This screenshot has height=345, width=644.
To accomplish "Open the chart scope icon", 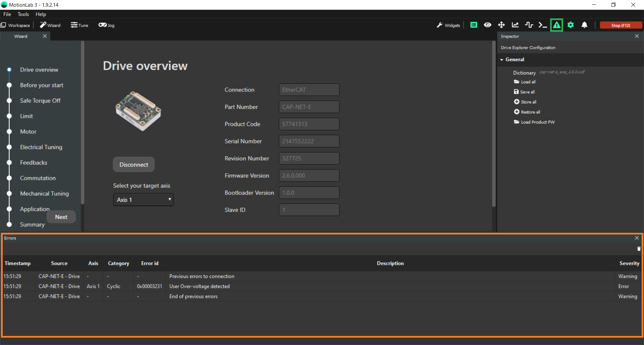I will tap(515, 25).
